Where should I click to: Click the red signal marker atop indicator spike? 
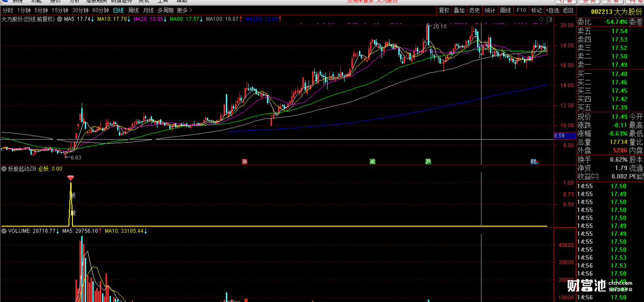pos(71,178)
